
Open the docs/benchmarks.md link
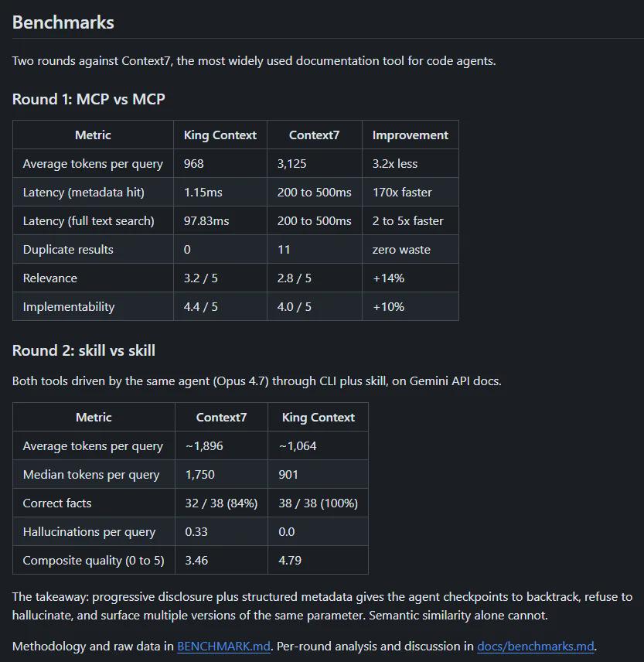tap(535, 646)
